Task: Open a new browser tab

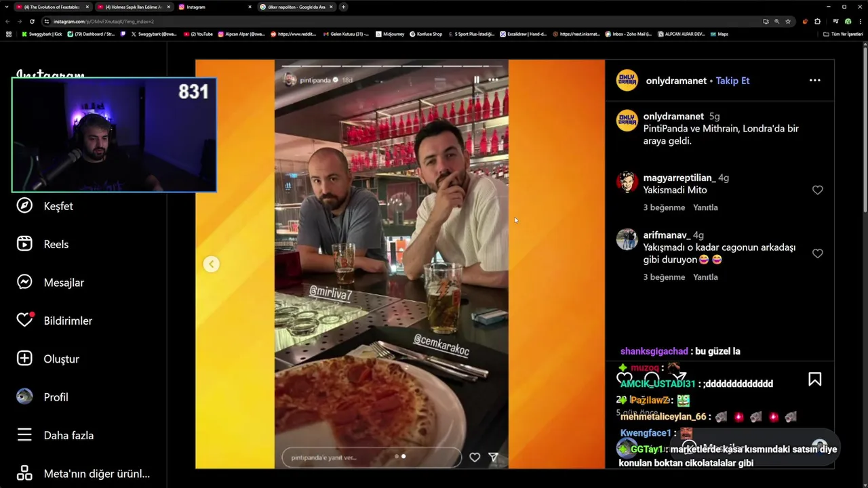Action: click(343, 7)
